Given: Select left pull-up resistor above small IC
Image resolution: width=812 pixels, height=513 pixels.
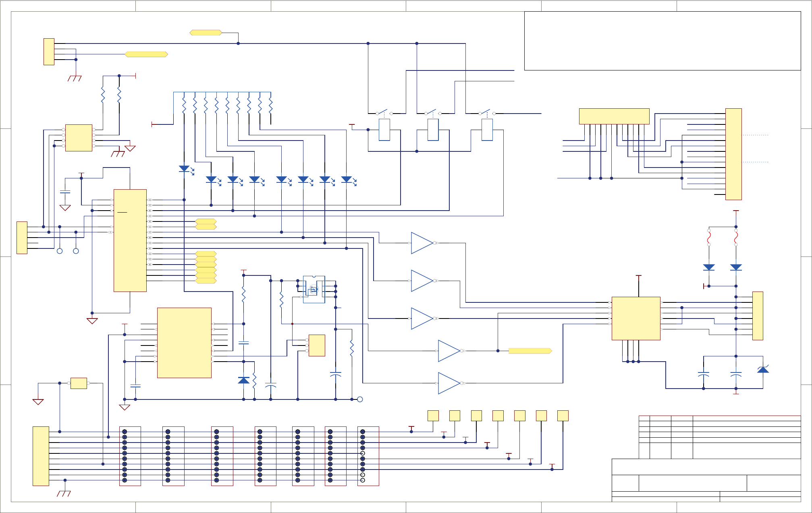Looking at the screenshot, I should click(x=103, y=95).
